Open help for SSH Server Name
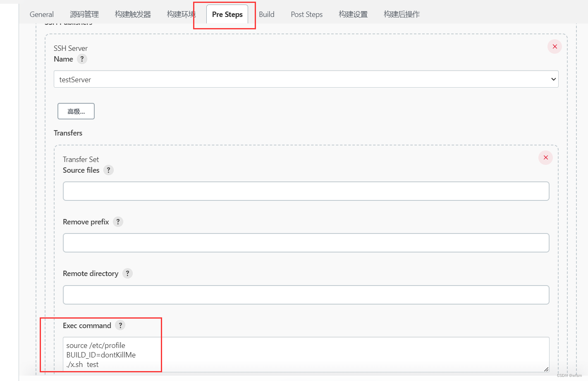588x381 pixels. (82, 59)
